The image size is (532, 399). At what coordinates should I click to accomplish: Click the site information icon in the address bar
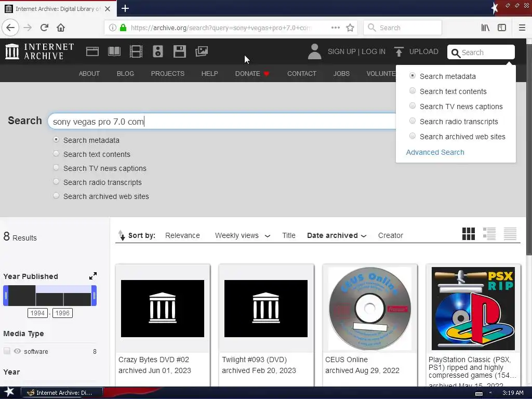(113, 28)
